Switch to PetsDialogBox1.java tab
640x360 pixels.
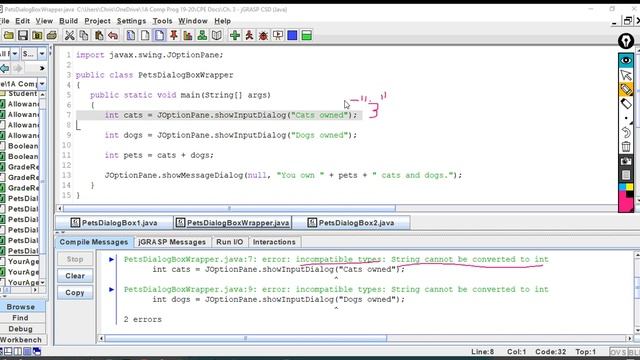[114, 223]
